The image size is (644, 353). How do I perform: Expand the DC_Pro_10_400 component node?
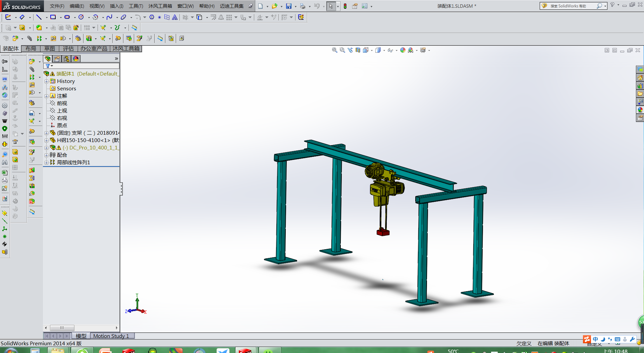point(46,148)
